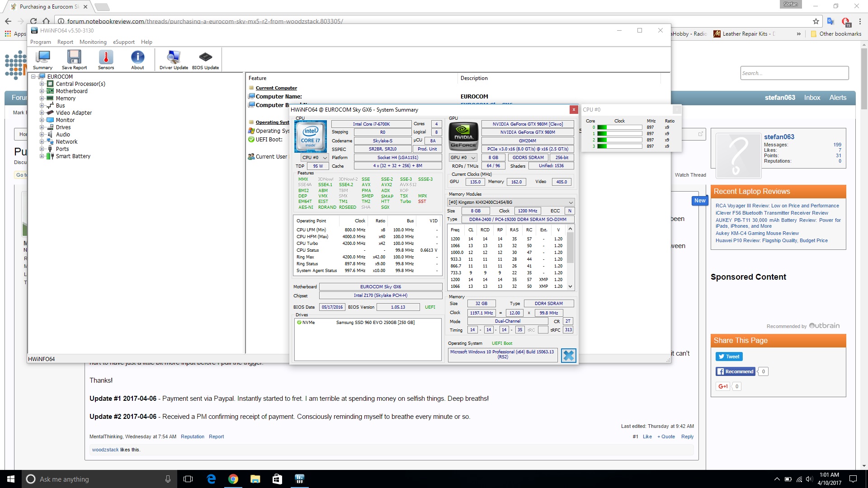Open the Report menu
Viewport: 868px width, 488px height.
tap(65, 42)
